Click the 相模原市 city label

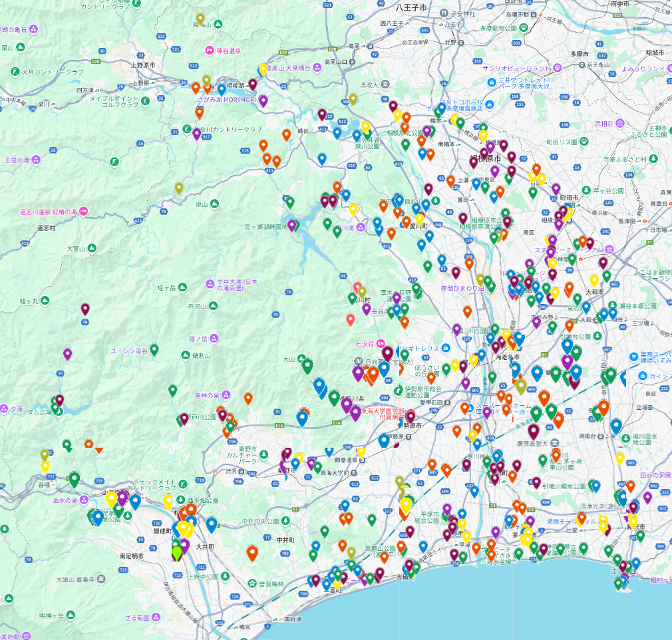pyautogui.click(x=486, y=158)
